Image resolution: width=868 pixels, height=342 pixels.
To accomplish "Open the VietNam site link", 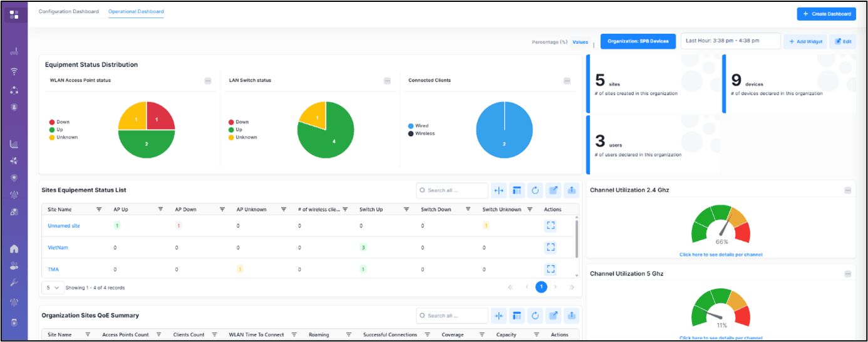I will point(58,247).
